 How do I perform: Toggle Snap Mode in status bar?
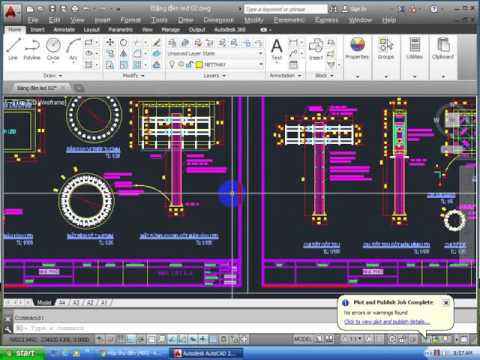tap(110, 339)
